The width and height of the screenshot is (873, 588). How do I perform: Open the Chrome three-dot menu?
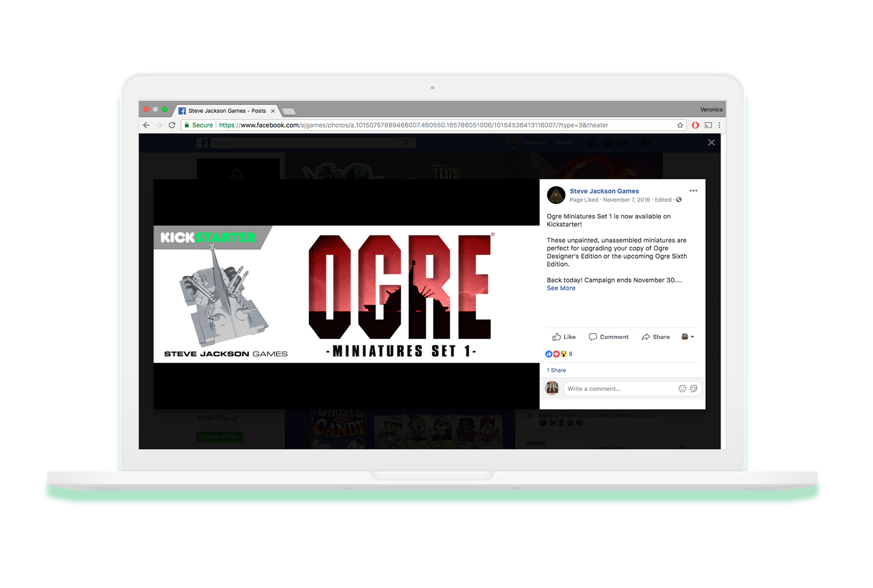click(719, 125)
